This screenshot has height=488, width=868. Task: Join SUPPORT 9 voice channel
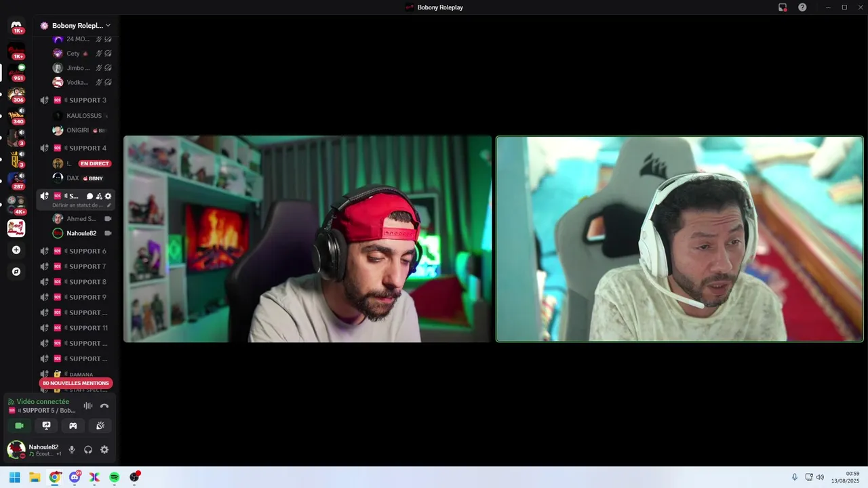tap(75, 298)
